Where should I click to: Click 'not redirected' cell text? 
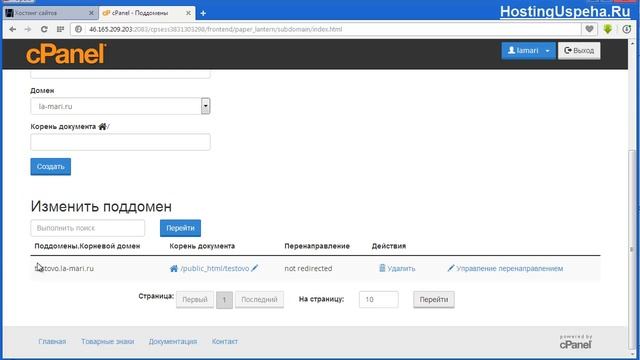(308, 269)
